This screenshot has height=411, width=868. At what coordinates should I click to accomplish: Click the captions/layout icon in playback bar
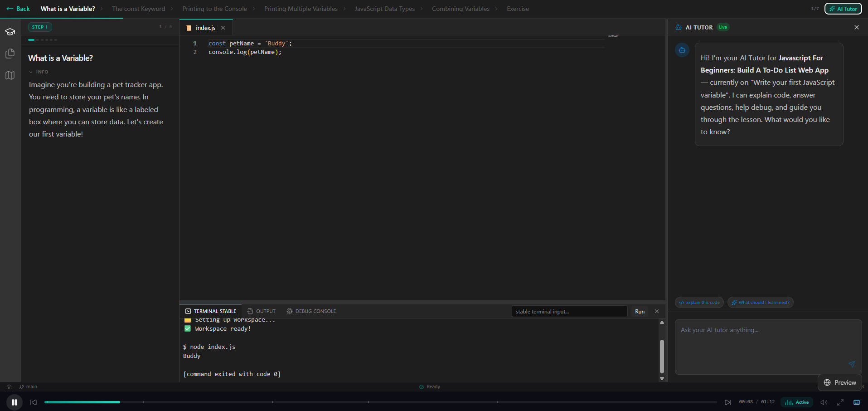point(857,402)
